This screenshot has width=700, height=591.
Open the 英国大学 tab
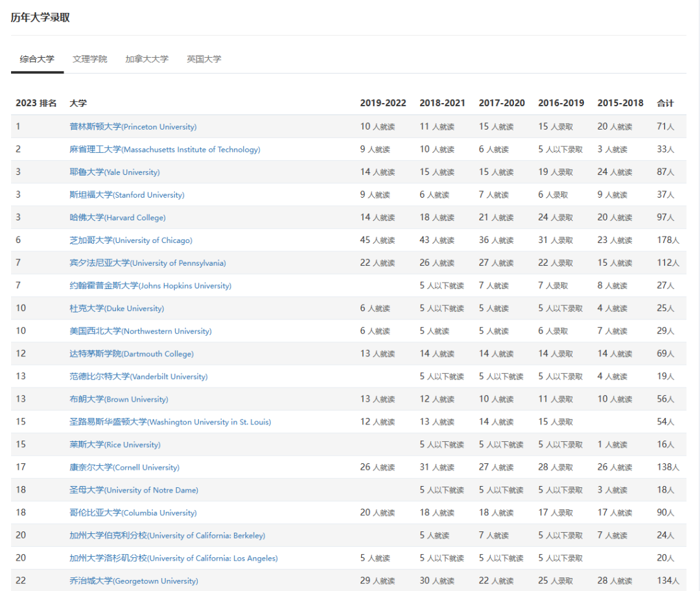tap(204, 59)
